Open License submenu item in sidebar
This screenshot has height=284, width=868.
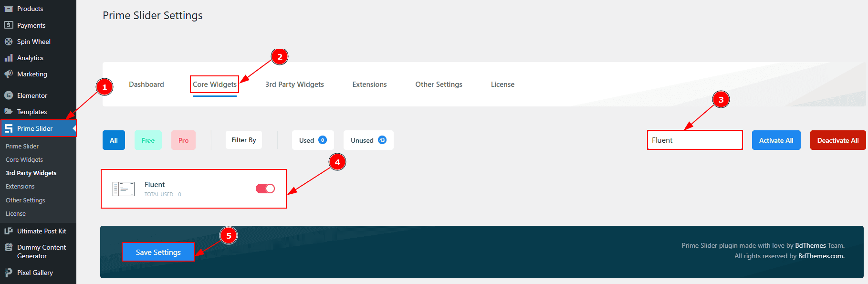click(16, 213)
